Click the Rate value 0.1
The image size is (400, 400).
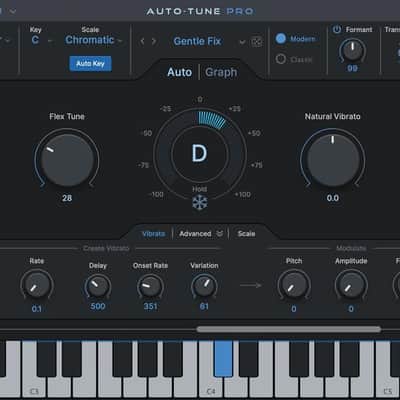(37, 309)
